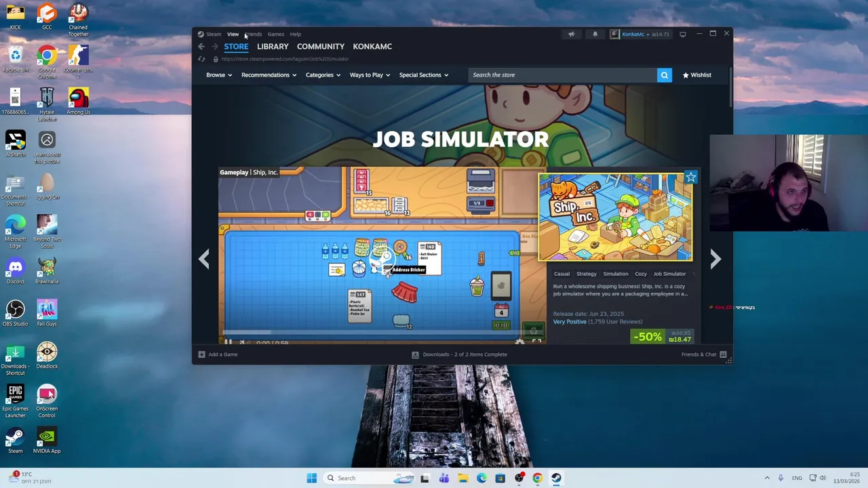Show the next featured game arrow
Viewport: 868px width, 488px height.
715,259
